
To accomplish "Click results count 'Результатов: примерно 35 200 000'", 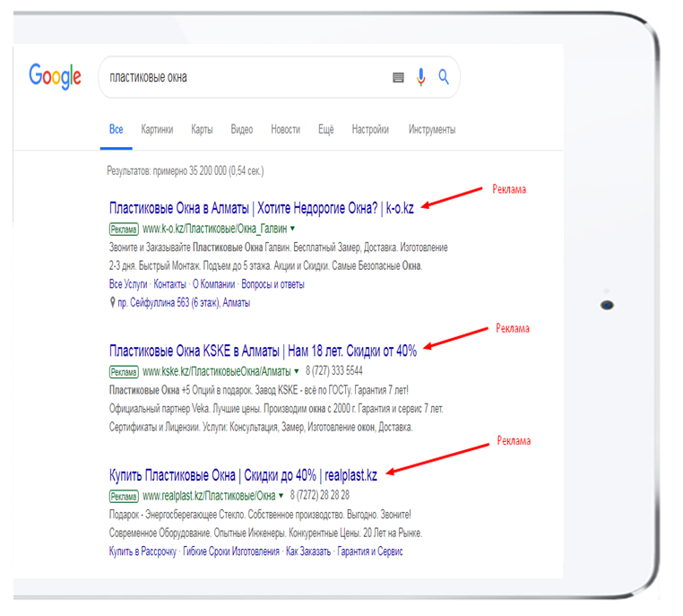I will [186, 170].
